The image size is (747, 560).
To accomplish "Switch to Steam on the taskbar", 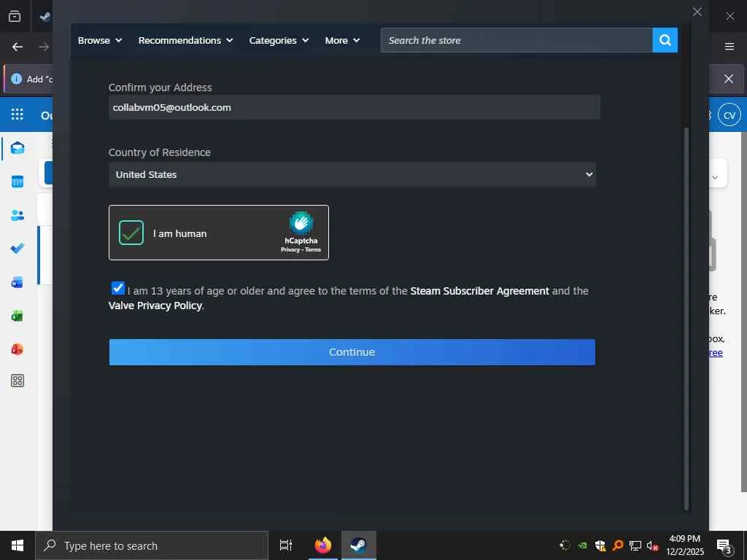I will [x=359, y=545].
